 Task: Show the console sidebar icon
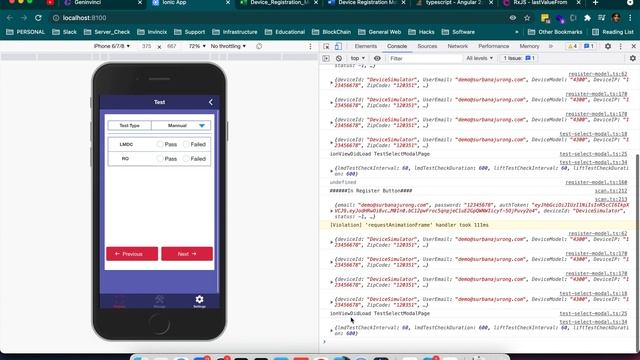tap(326, 58)
